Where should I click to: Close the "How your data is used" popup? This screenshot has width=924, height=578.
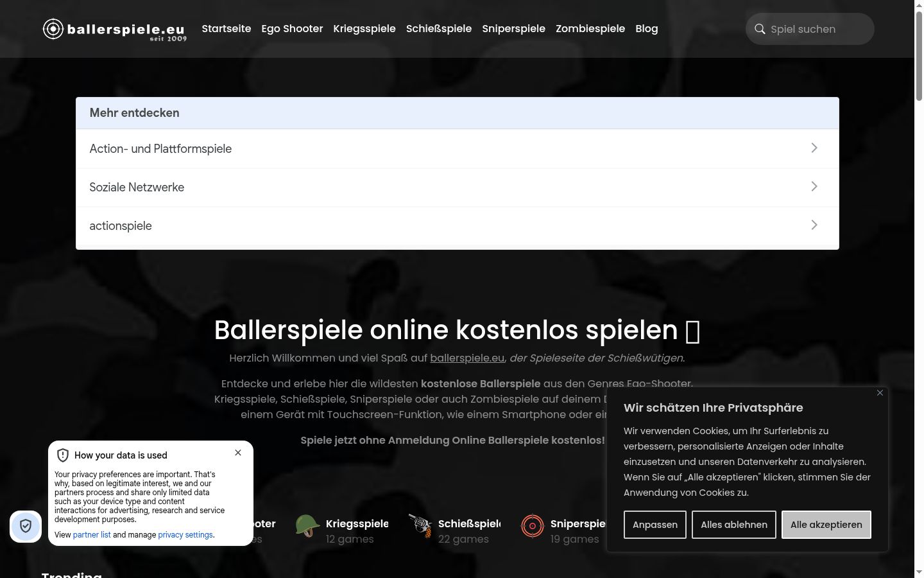(x=238, y=453)
